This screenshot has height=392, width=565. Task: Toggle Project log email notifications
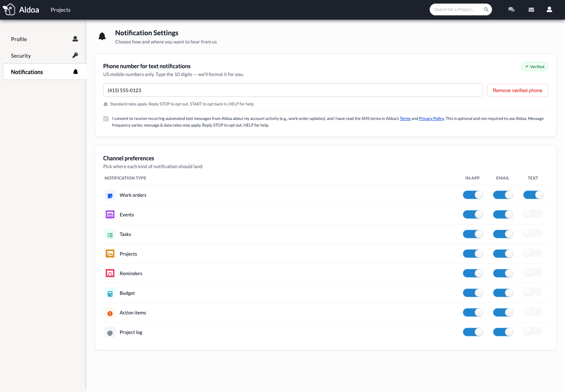(503, 332)
